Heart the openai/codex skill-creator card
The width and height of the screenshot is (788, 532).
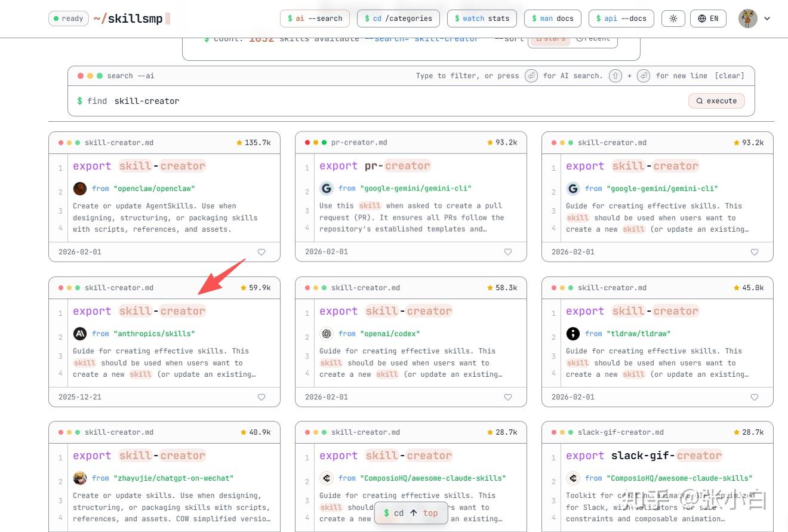[x=508, y=397]
